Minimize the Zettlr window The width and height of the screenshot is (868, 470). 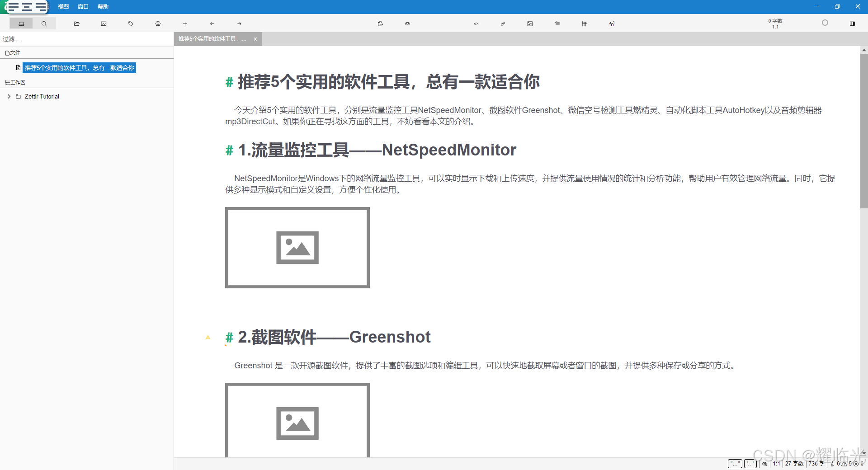coord(816,7)
